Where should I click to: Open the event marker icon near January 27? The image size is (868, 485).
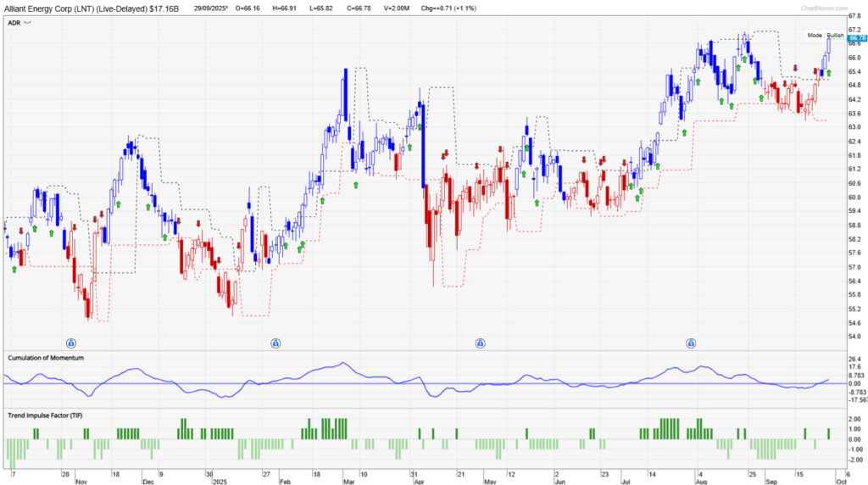click(x=275, y=343)
